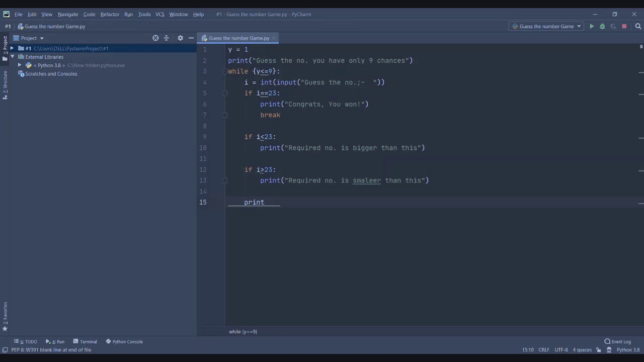Click line number 15 in gutter

click(203, 202)
